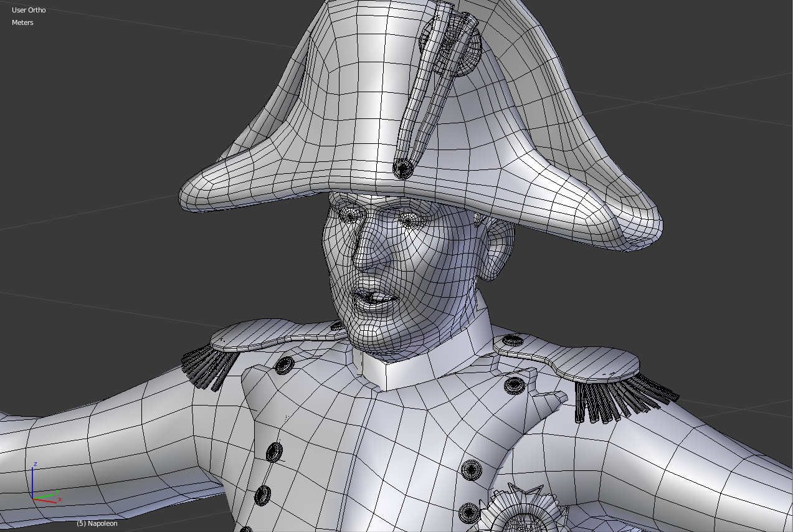The image size is (793, 532).
Task: Click the User Ortho viewport label
Action: (27, 9)
